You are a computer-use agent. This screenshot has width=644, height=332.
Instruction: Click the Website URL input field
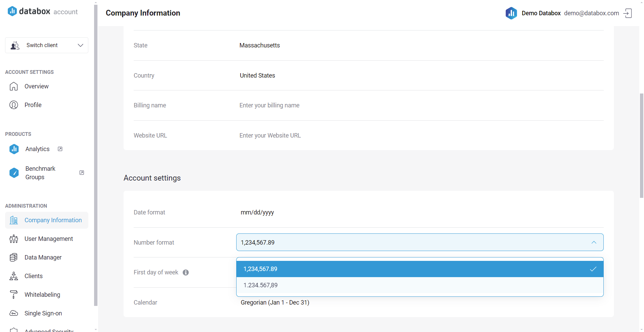click(x=420, y=136)
